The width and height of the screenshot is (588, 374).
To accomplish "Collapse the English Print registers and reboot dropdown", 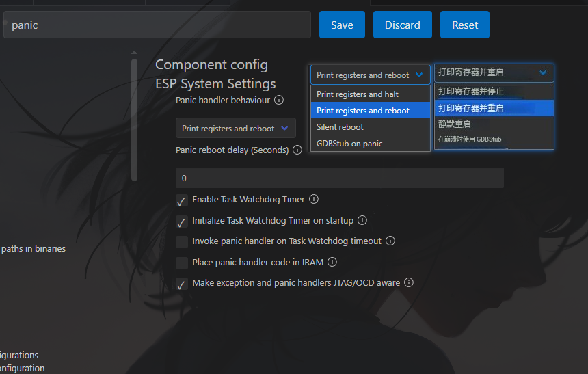I will point(370,75).
